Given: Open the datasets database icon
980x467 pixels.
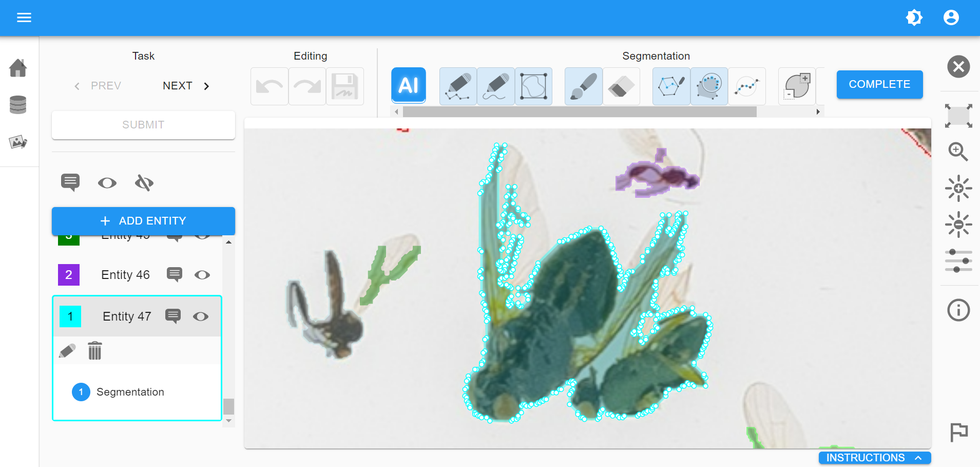Looking at the screenshot, I should pyautogui.click(x=18, y=105).
